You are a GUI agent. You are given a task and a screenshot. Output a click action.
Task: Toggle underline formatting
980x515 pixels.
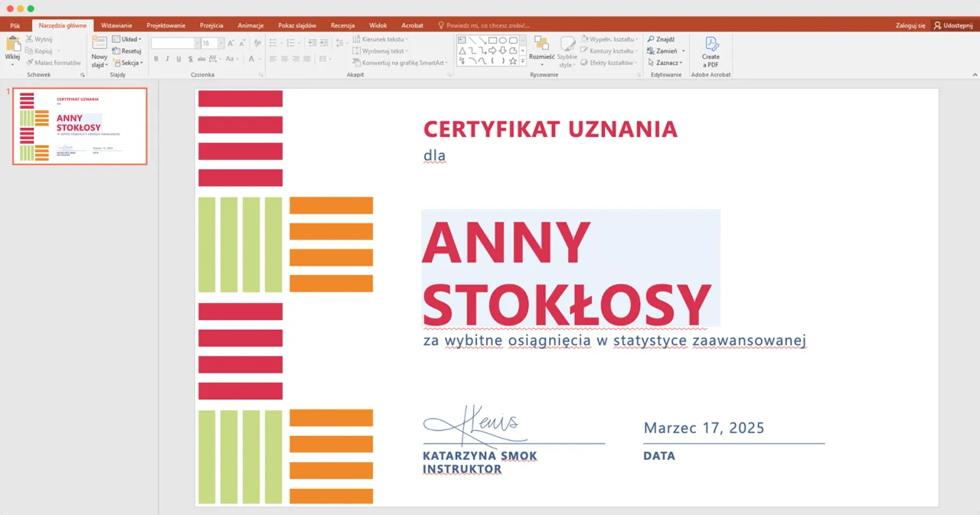click(179, 59)
